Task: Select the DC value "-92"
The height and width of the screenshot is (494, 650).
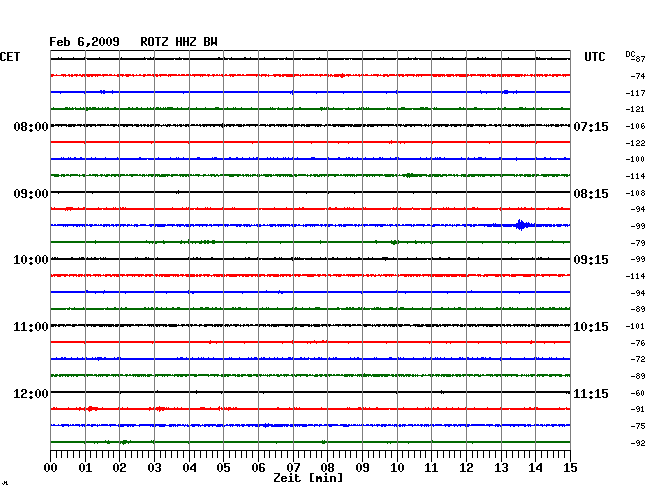Action: click(638, 443)
